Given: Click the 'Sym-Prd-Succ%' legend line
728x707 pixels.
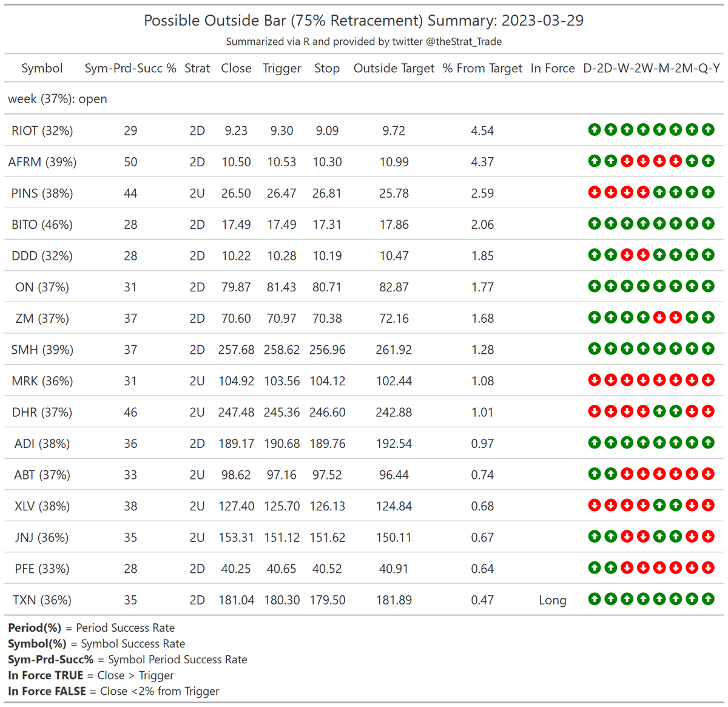Looking at the screenshot, I should [x=127, y=660].
